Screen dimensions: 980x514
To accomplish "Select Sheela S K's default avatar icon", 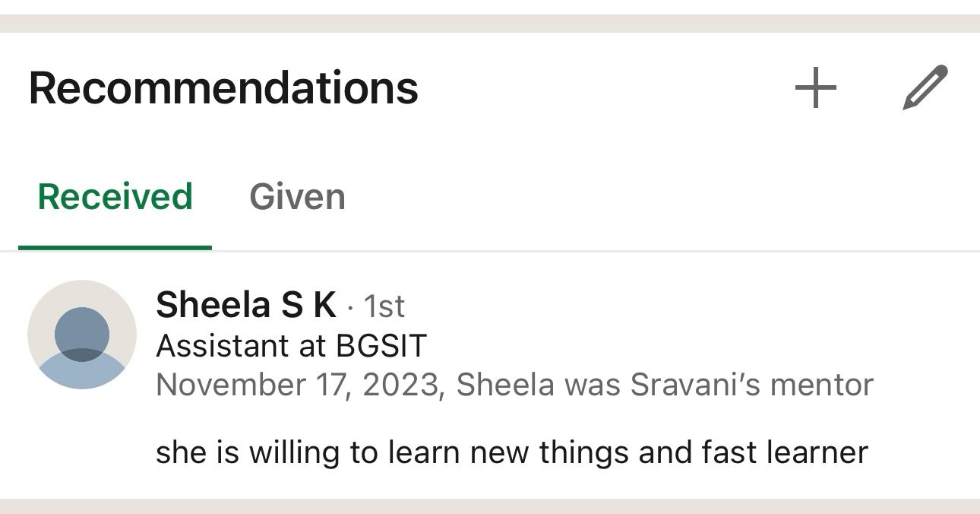I will pos(82,335).
